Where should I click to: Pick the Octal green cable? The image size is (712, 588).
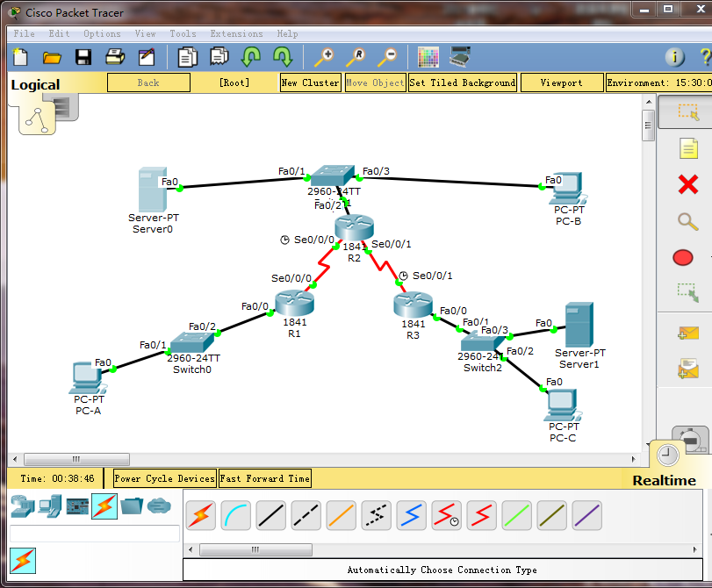point(517,515)
